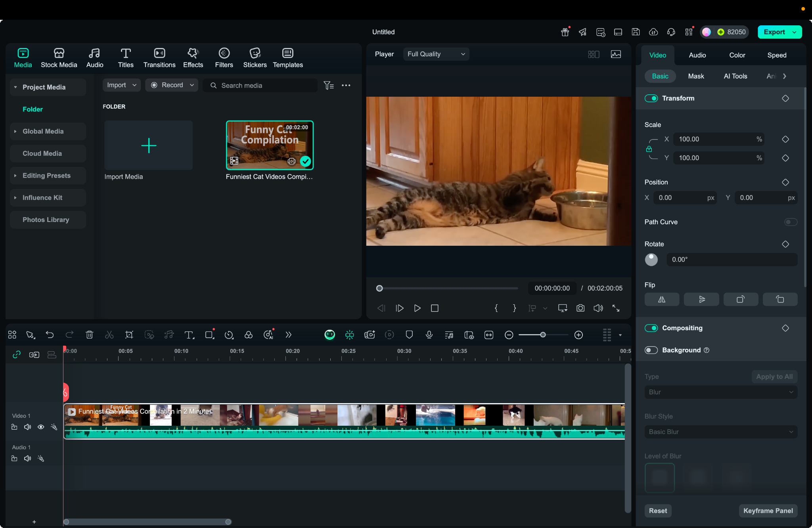Open the more options ellipsis in media panel

[x=346, y=85]
